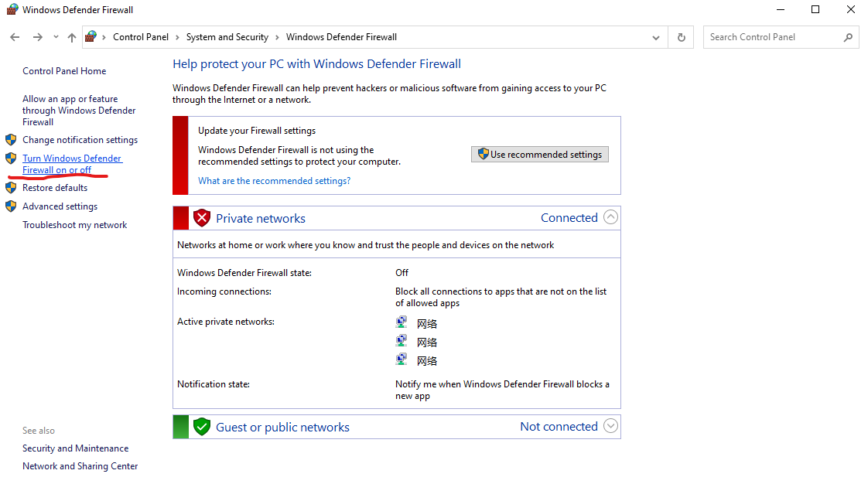Open Turn Windows Defender Firewall on or off

(x=72, y=164)
